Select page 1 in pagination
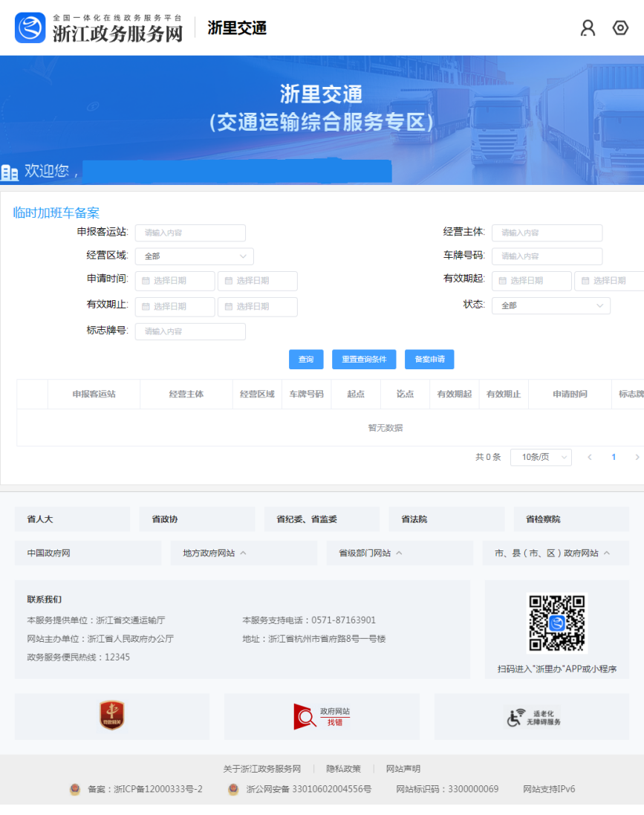Viewport: 644px width, 815px height. pos(614,457)
